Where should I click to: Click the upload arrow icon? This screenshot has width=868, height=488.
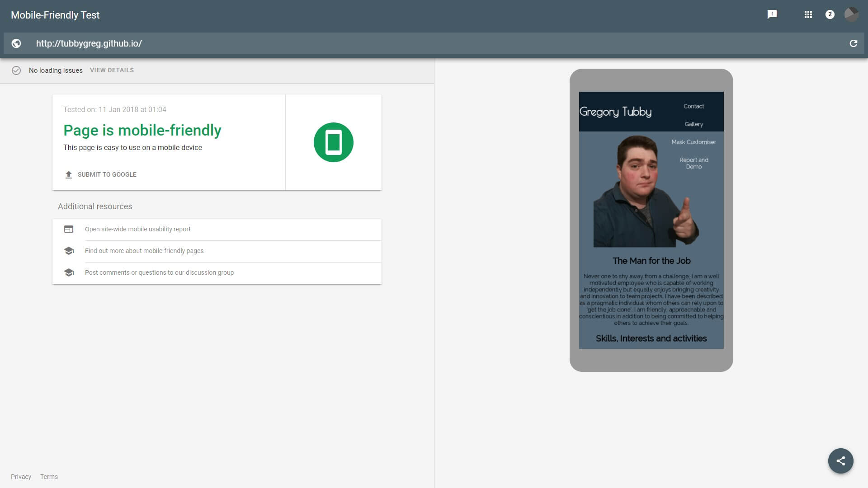tap(69, 174)
